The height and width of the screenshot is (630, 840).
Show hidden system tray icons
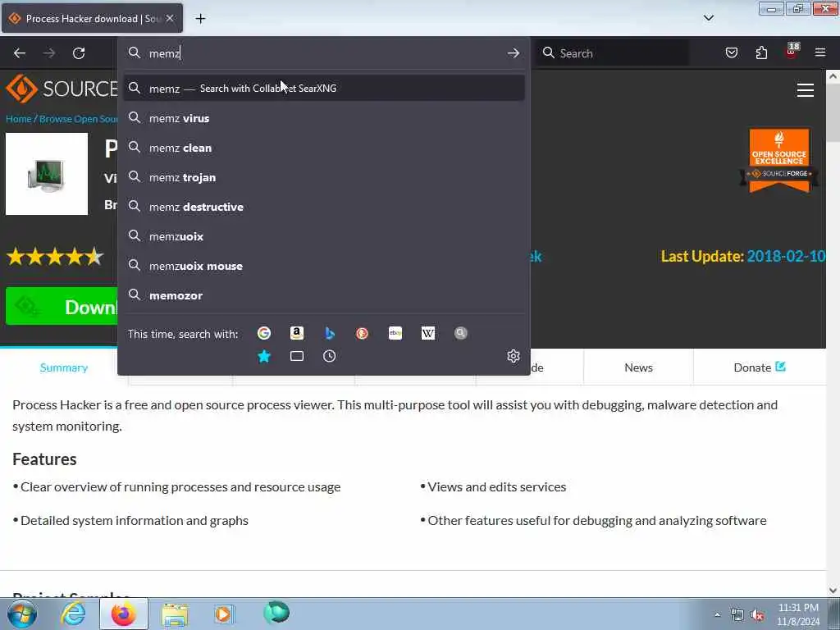717,615
